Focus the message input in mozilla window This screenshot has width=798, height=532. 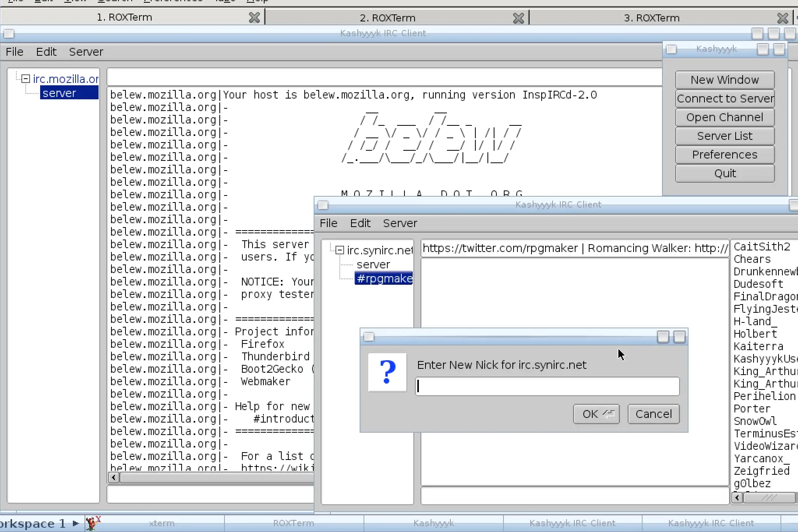coord(210,495)
